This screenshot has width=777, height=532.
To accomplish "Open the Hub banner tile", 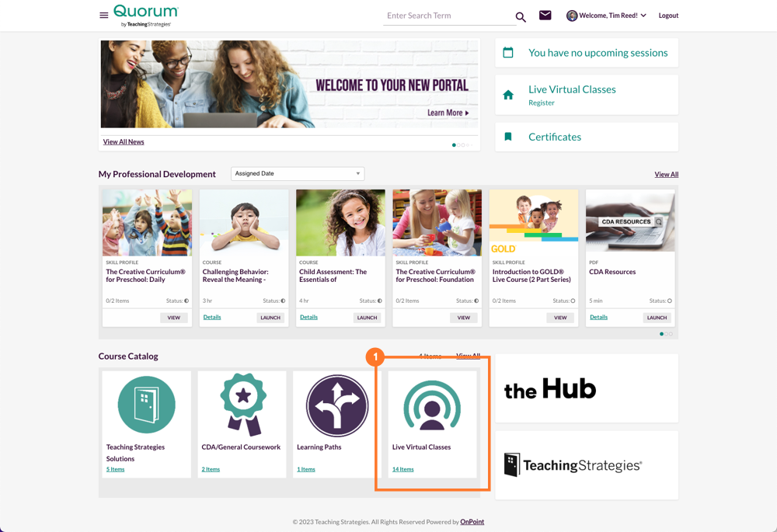I will pyautogui.click(x=587, y=388).
